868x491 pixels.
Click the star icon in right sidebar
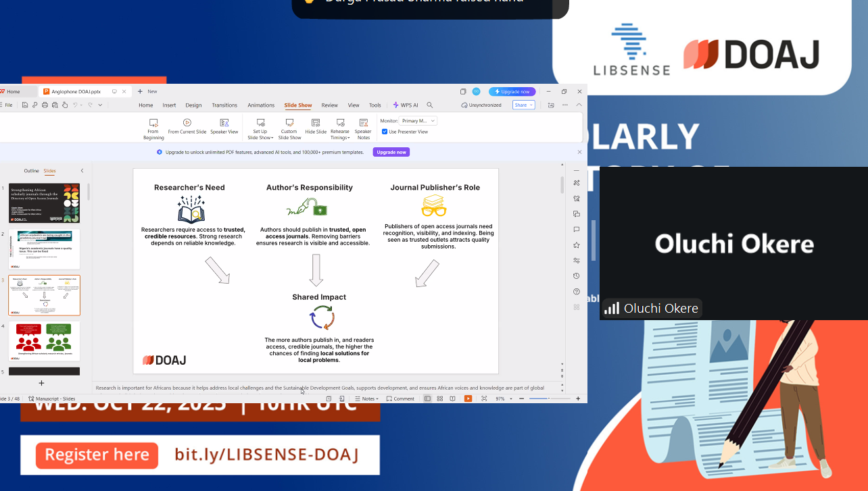(577, 245)
